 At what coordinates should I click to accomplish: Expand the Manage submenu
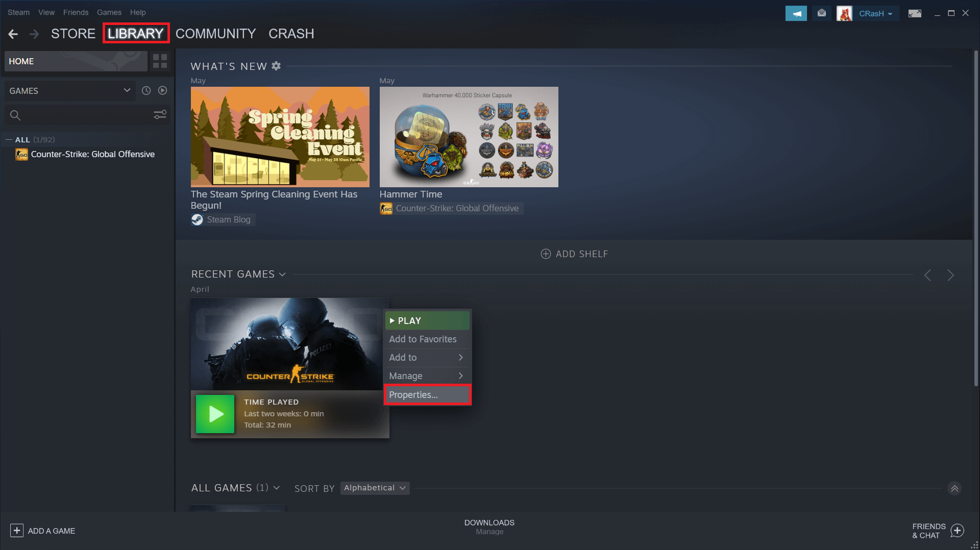[x=427, y=376]
